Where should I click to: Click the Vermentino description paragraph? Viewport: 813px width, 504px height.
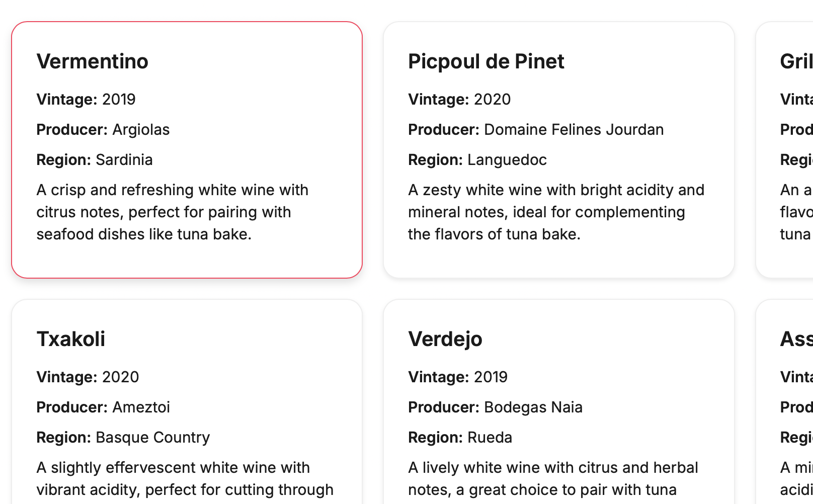[173, 212]
